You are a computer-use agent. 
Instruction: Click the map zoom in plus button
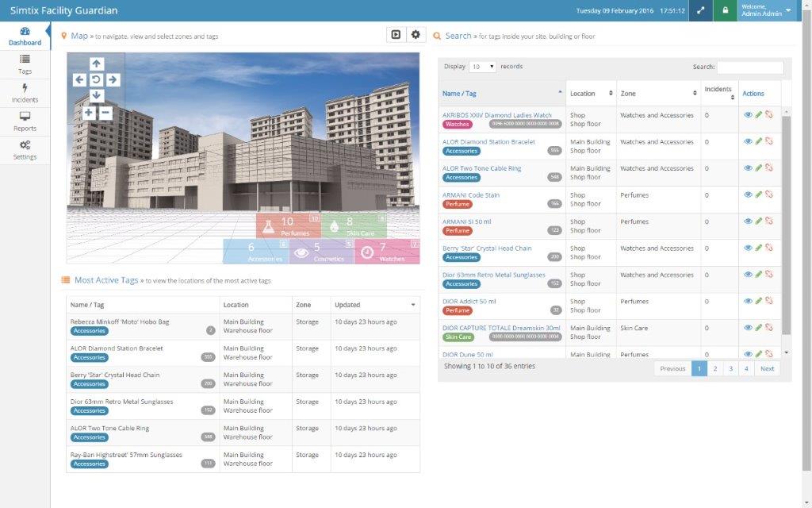88,113
